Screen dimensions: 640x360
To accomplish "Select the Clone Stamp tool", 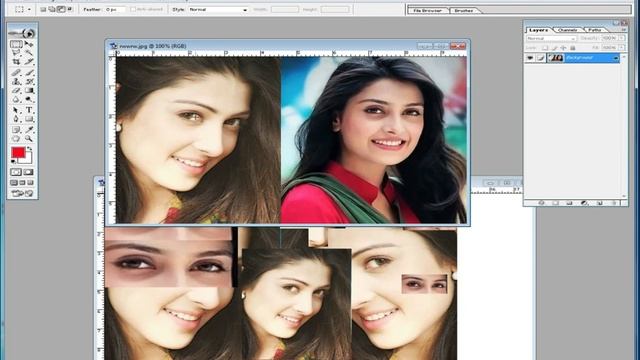I will [x=16, y=82].
